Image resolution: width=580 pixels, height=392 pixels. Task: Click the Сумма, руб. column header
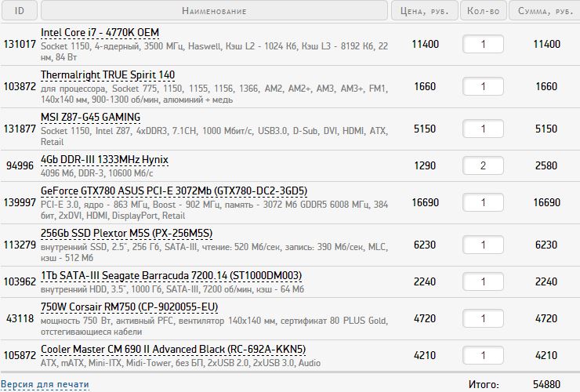pos(546,10)
